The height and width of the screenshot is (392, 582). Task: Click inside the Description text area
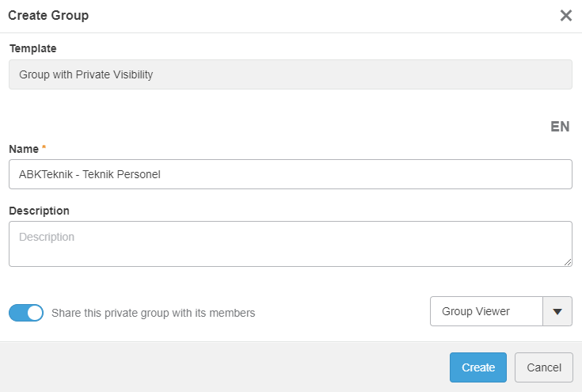click(290, 244)
